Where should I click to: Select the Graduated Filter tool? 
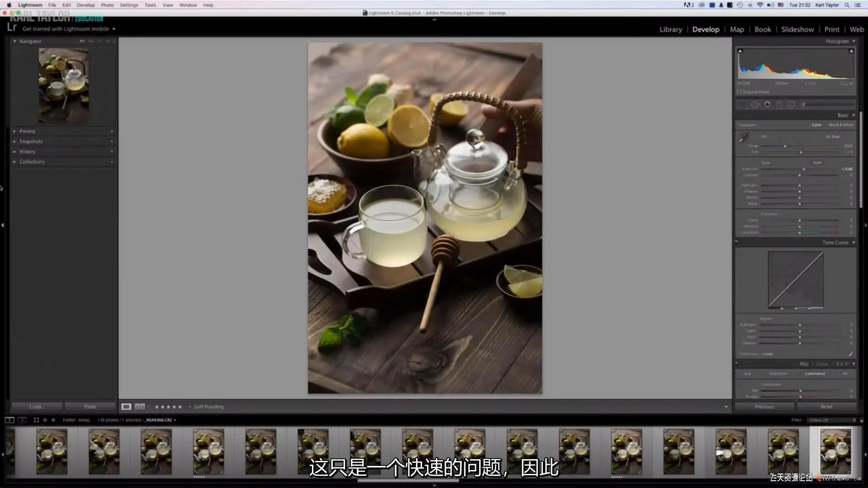click(779, 104)
